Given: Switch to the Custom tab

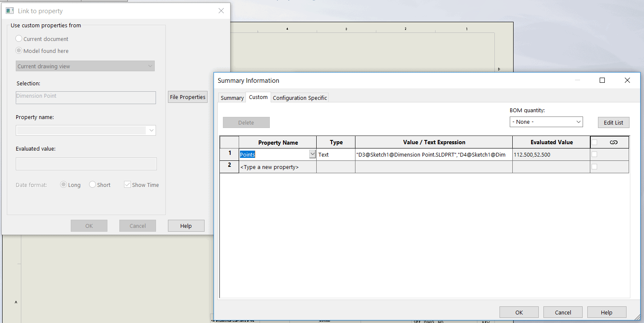Looking at the screenshot, I should [258, 97].
